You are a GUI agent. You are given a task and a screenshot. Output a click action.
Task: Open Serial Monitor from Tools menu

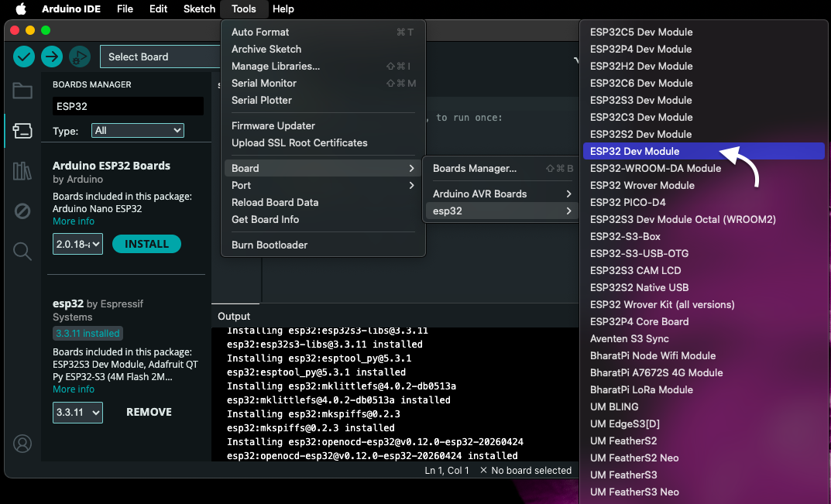[x=323, y=83]
